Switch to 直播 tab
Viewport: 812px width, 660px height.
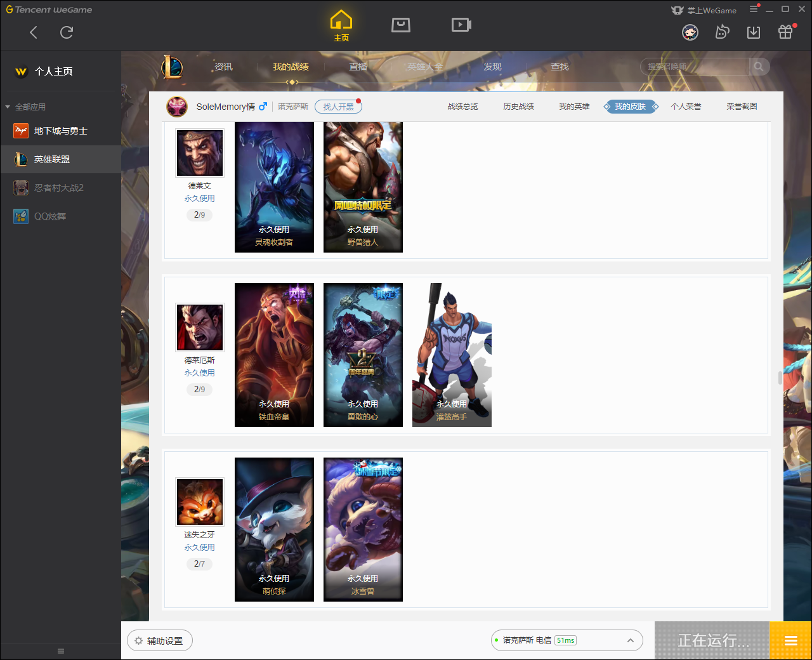tap(358, 67)
